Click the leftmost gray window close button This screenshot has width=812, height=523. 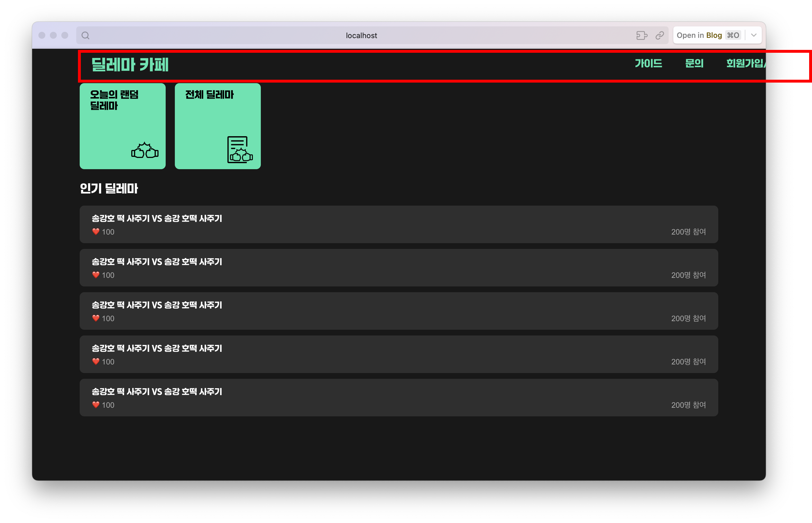(42, 35)
